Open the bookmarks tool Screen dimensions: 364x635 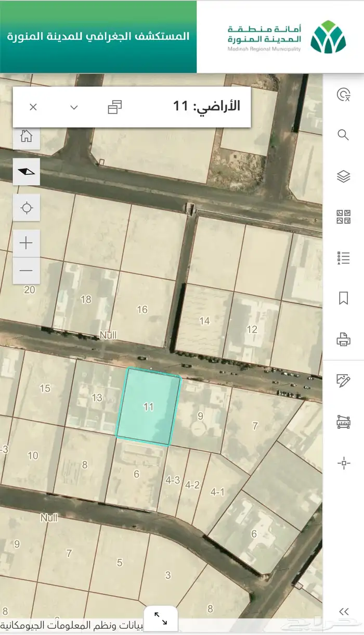[x=343, y=298]
